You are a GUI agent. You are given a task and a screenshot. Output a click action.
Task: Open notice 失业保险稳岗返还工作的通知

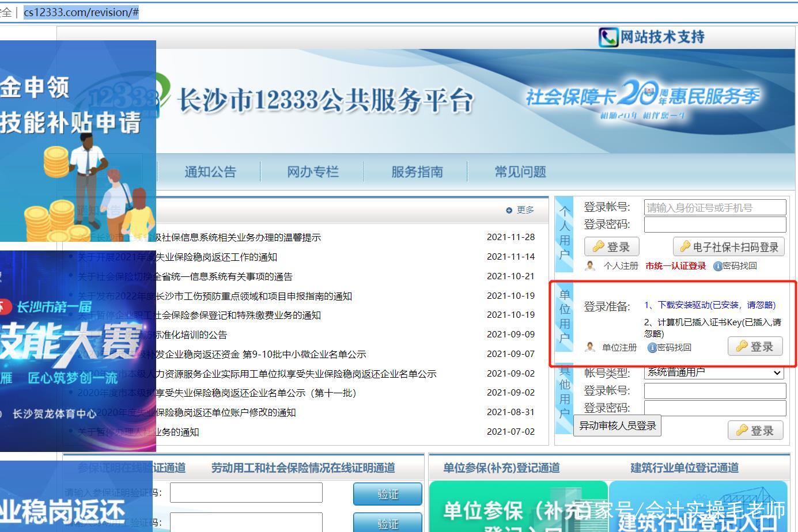click(x=177, y=257)
